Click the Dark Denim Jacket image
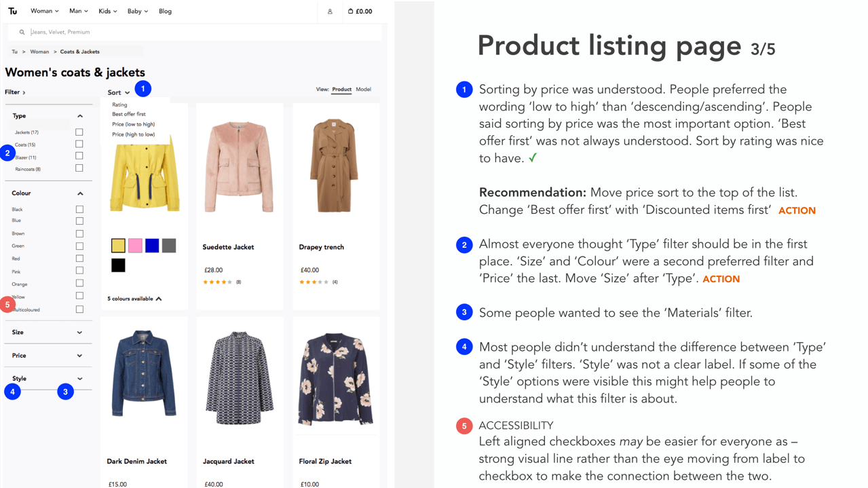 [144, 374]
